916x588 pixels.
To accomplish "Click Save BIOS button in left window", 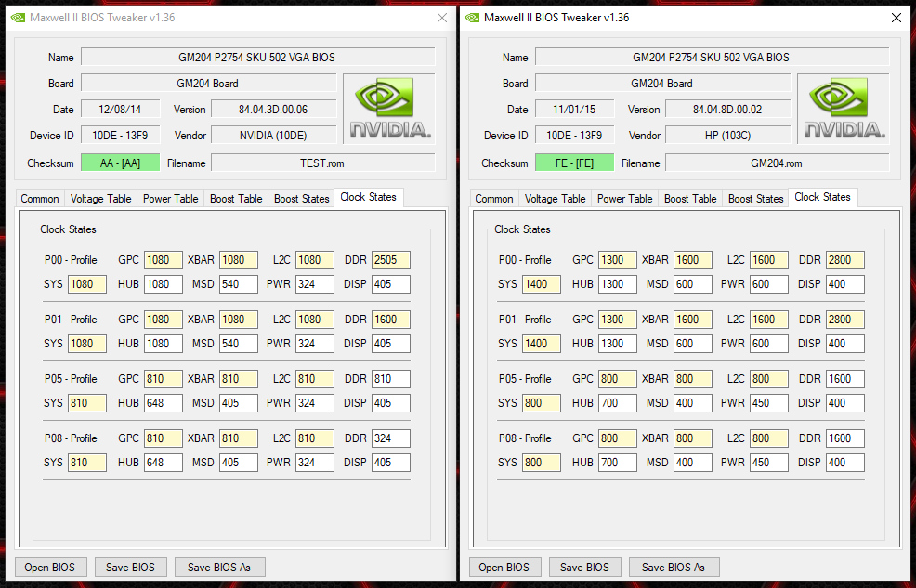I will tap(130, 567).
